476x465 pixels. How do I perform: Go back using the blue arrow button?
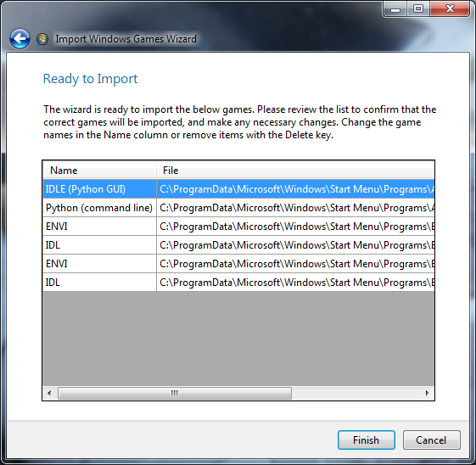tap(20, 39)
